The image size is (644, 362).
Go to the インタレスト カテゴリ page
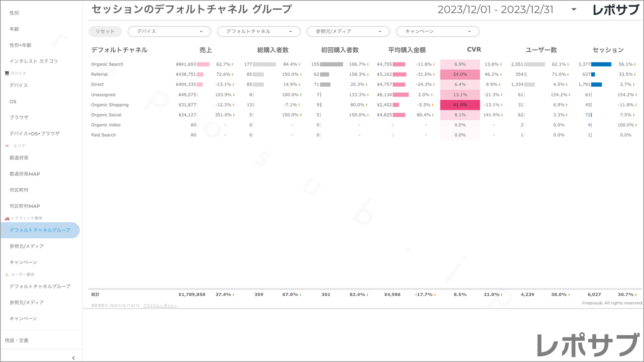[34, 61]
